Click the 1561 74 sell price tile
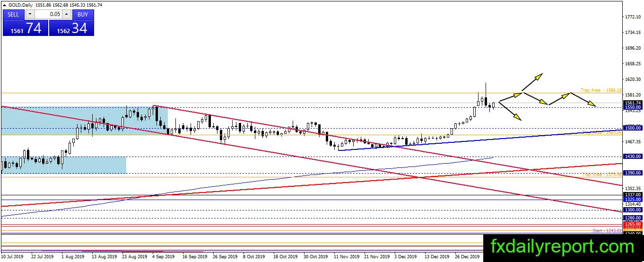 (x=26, y=28)
